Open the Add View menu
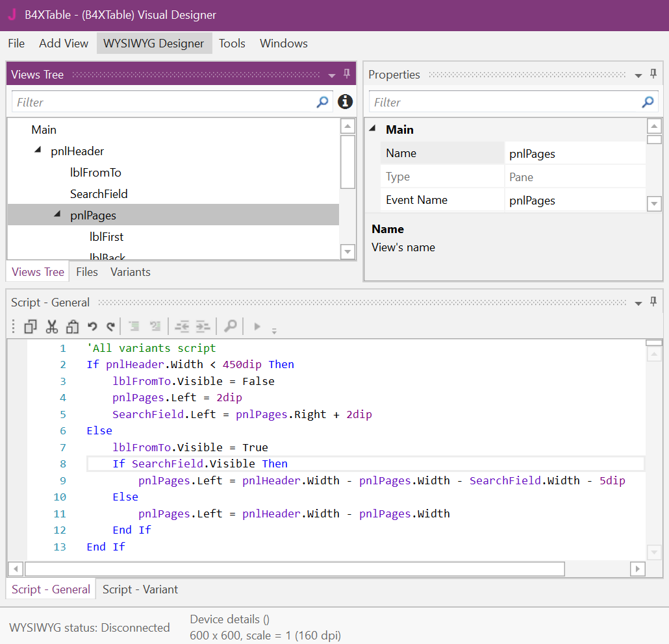669x644 pixels. coord(64,43)
